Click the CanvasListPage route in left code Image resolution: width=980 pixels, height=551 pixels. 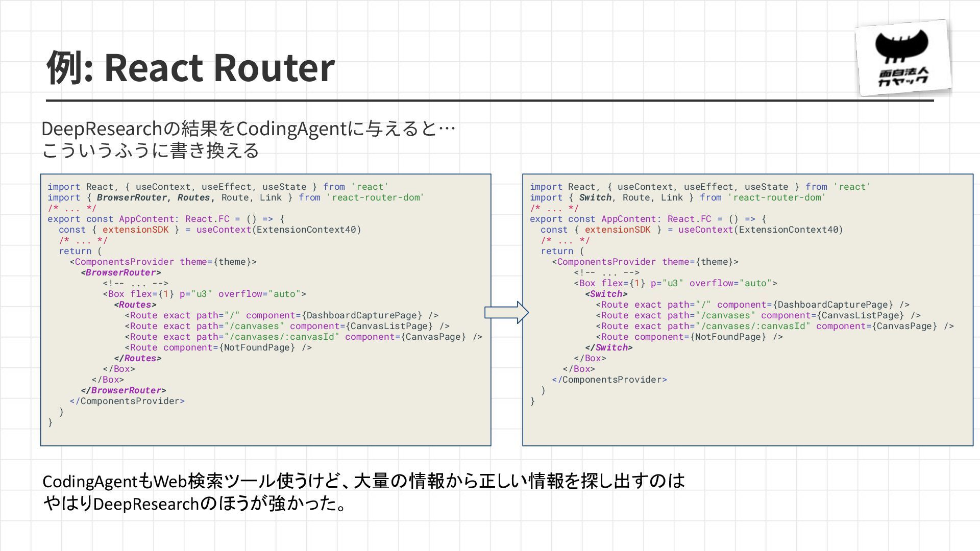tap(287, 326)
